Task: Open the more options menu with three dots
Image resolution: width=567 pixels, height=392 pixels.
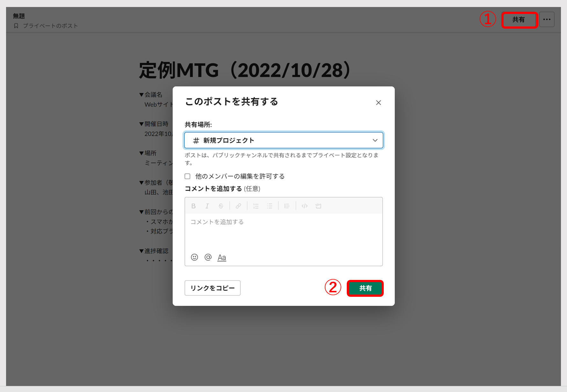Action: pos(547,19)
